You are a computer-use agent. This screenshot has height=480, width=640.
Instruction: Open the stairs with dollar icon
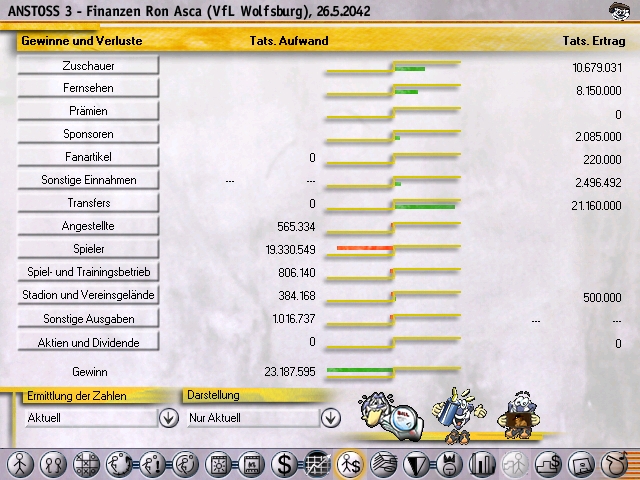coord(548,464)
